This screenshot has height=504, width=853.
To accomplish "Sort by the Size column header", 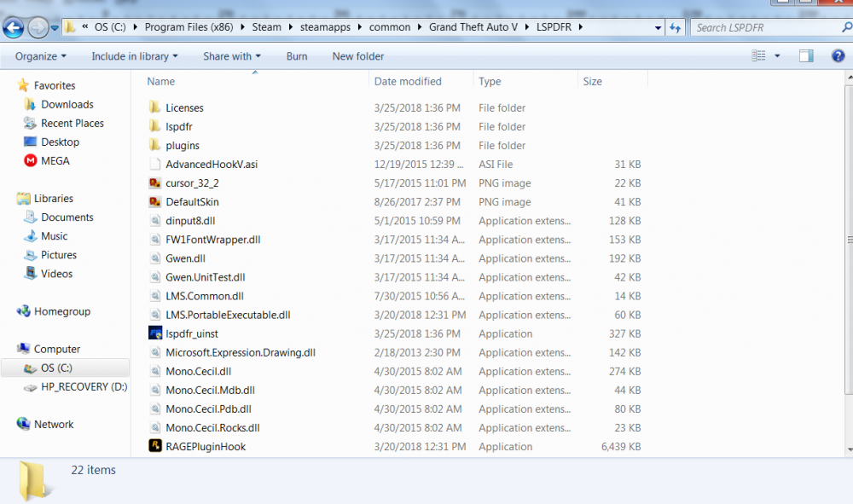I will click(593, 82).
